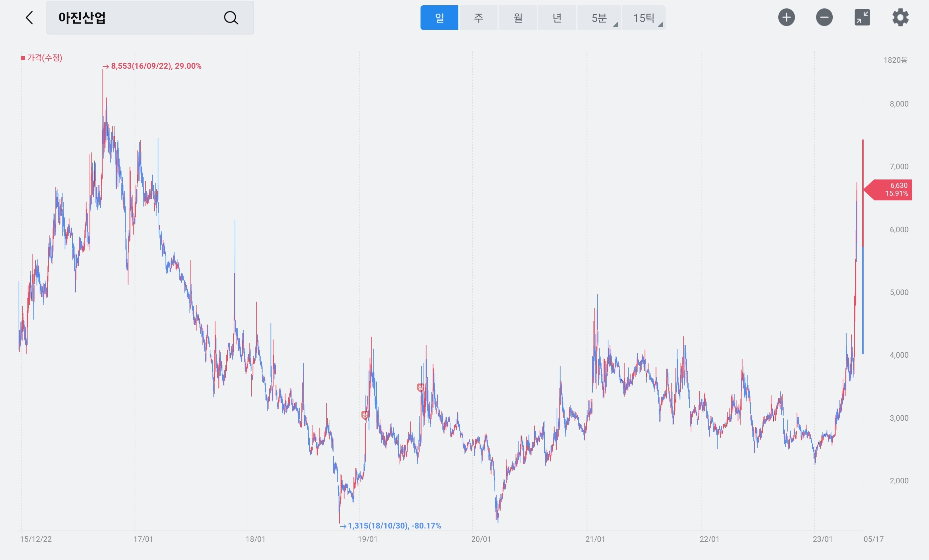Click the 17/01 date axis label

tap(143, 539)
